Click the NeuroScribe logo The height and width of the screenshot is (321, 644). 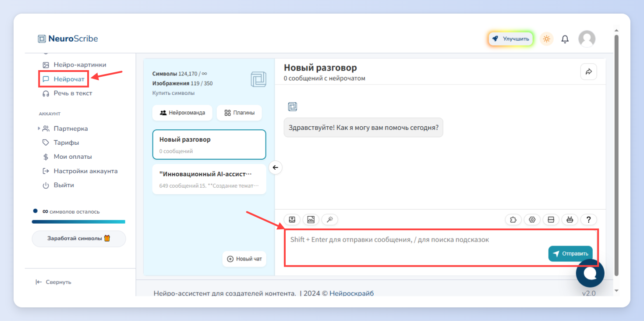pos(68,39)
